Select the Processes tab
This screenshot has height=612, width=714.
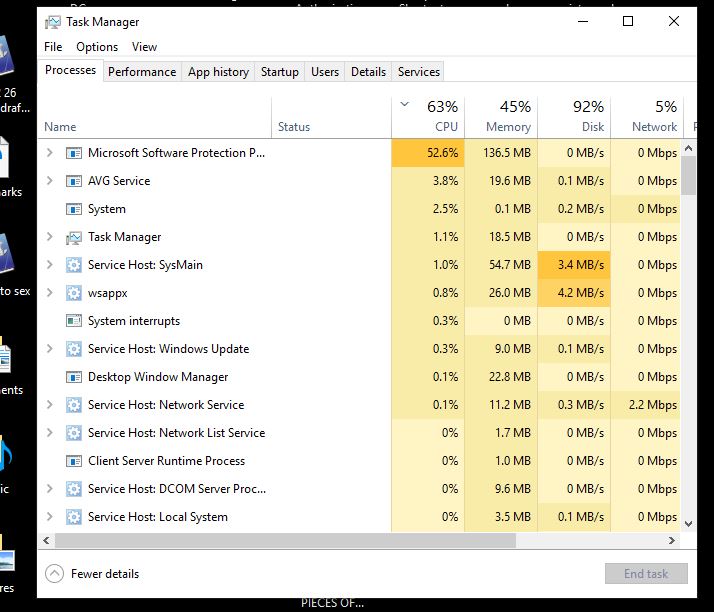pos(71,71)
